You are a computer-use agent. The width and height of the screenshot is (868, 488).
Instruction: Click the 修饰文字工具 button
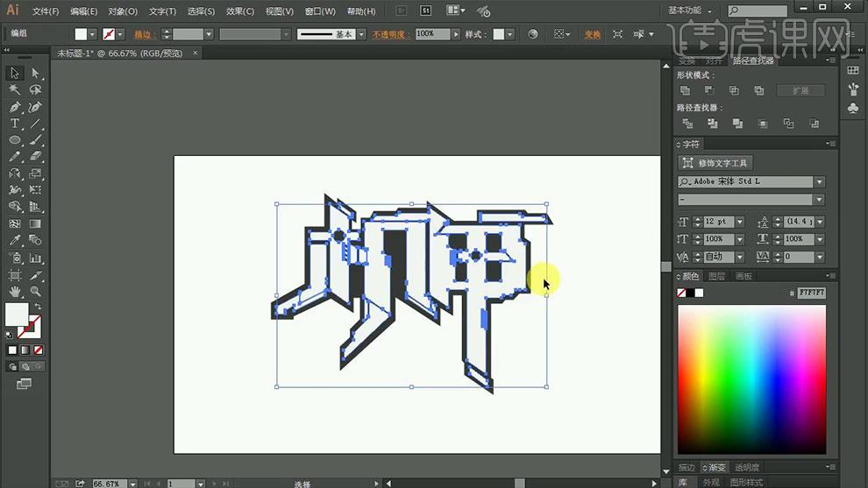coord(715,163)
